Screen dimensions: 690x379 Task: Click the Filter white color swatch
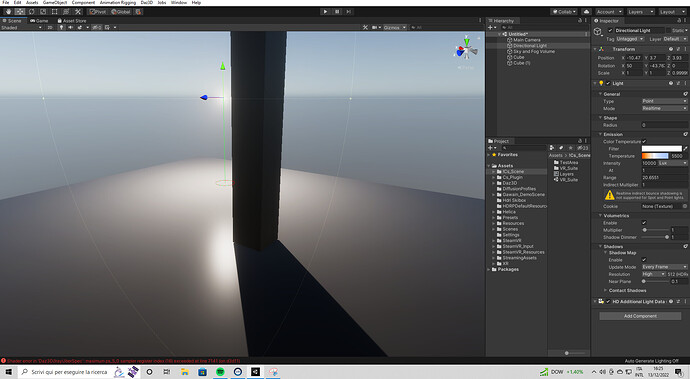[x=661, y=149]
